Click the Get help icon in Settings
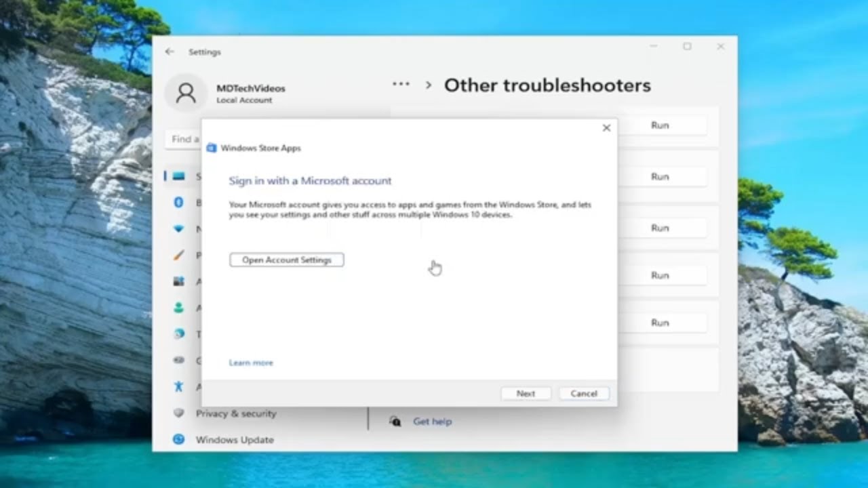 (395, 421)
